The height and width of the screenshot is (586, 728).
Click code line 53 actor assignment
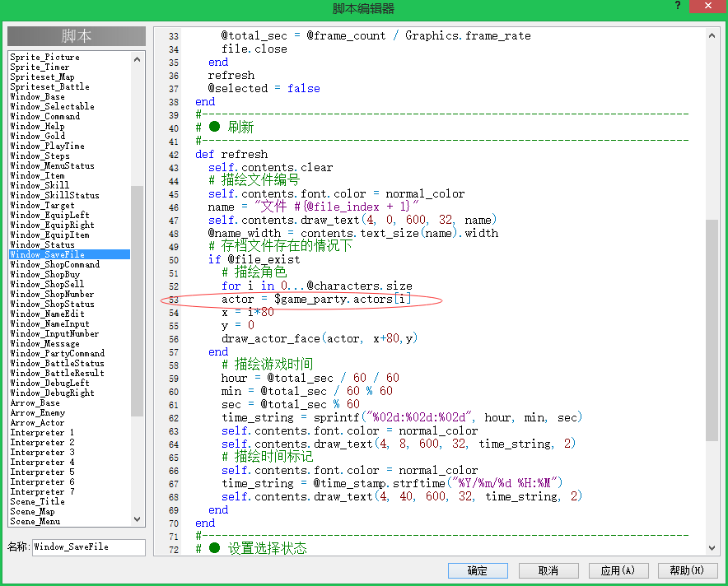click(x=316, y=300)
